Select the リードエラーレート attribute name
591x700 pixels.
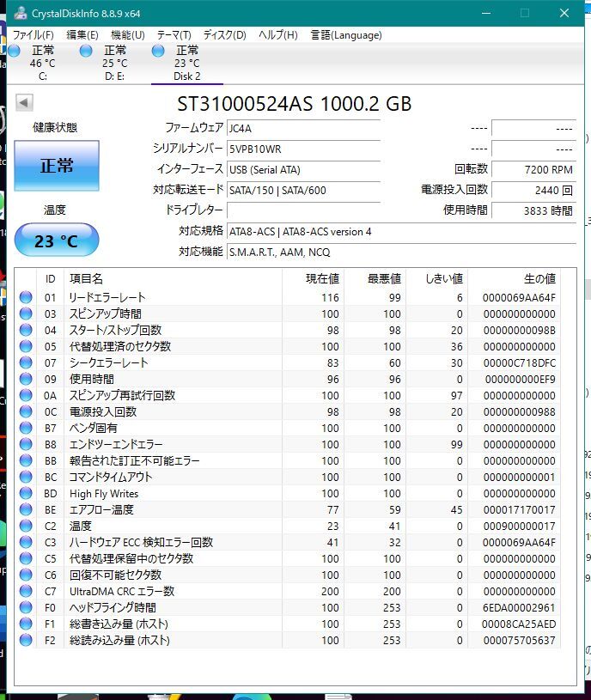[x=107, y=297]
